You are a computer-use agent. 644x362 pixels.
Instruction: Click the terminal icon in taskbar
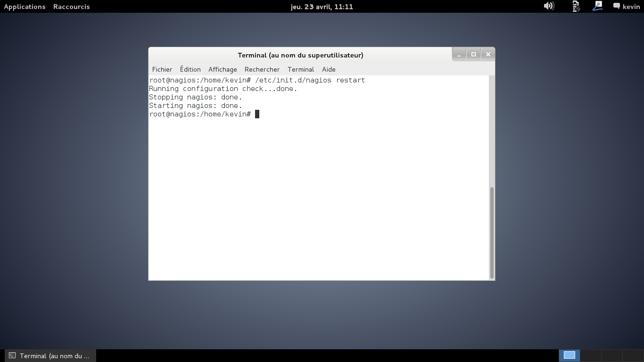point(13,356)
